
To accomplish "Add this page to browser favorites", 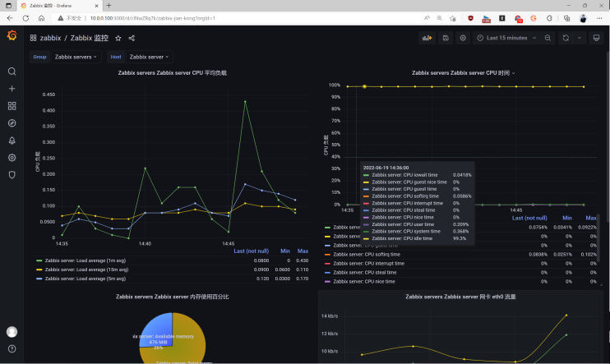I will coord(452,18).
